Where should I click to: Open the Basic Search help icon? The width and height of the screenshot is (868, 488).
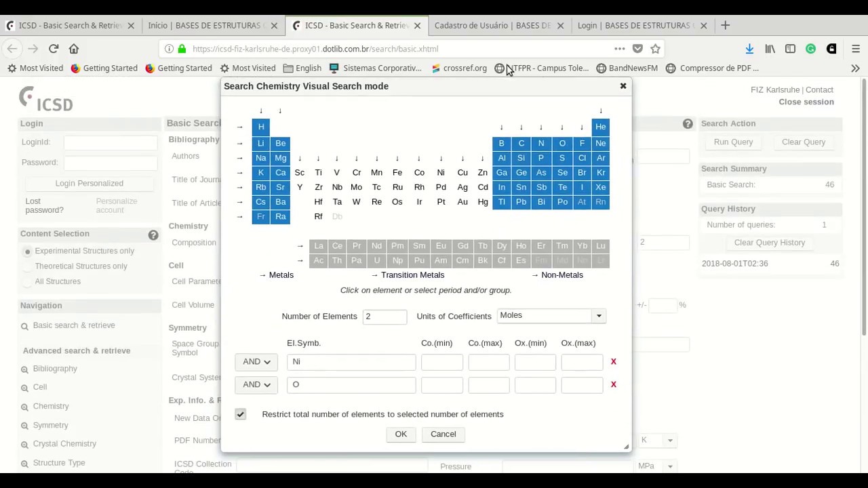[688, 124]
